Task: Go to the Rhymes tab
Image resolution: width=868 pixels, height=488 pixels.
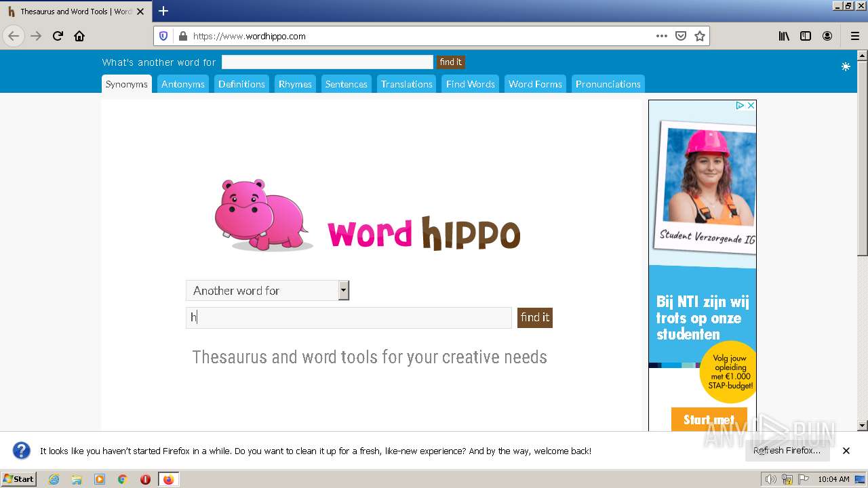Action: click(x=295, y=84)
